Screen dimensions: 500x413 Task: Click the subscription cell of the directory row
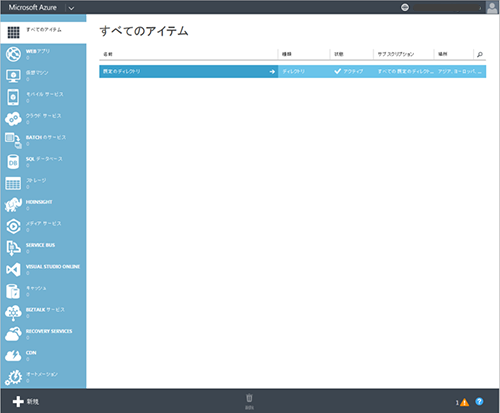[x=405, y=71]
